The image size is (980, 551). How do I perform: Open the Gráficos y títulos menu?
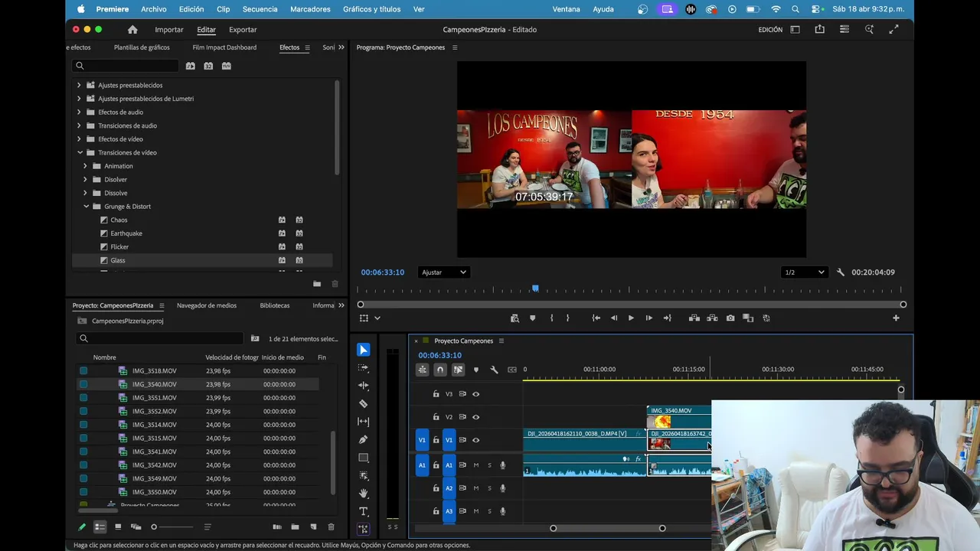371,9
